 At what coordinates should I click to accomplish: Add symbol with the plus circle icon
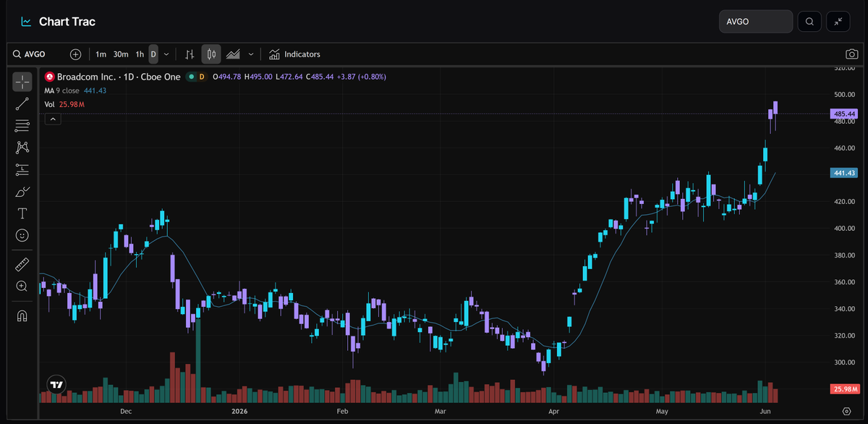click(76, 54)
